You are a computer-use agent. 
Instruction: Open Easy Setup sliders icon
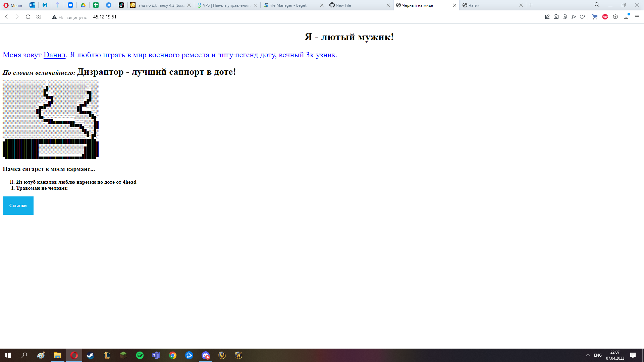(x=637, y=17)
